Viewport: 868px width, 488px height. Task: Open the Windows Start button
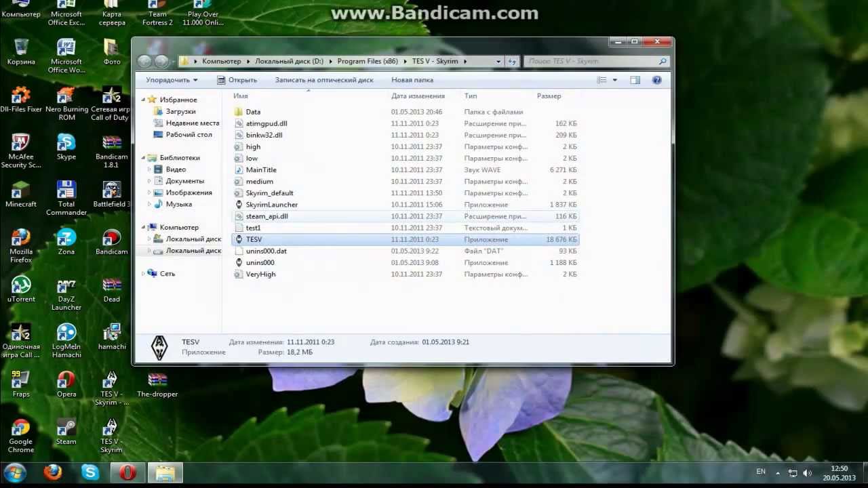pyautogui.click(x=15, y=472)
